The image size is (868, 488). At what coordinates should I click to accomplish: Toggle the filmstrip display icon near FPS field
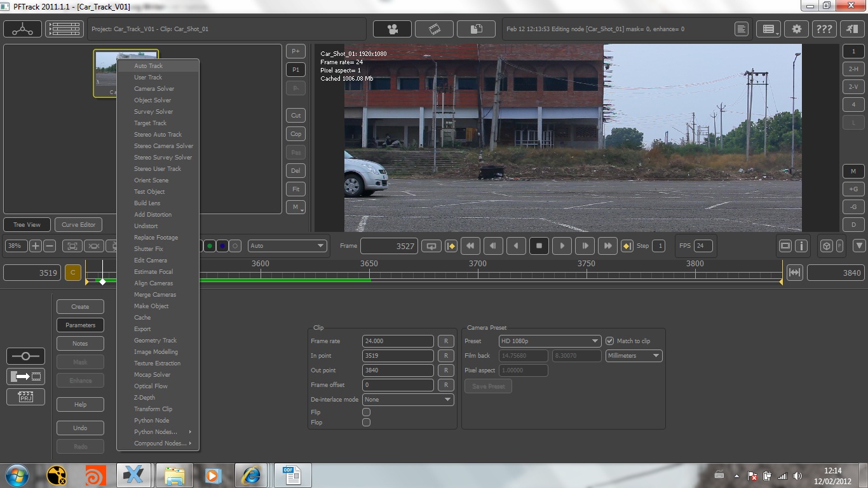(x=785, y=245)
